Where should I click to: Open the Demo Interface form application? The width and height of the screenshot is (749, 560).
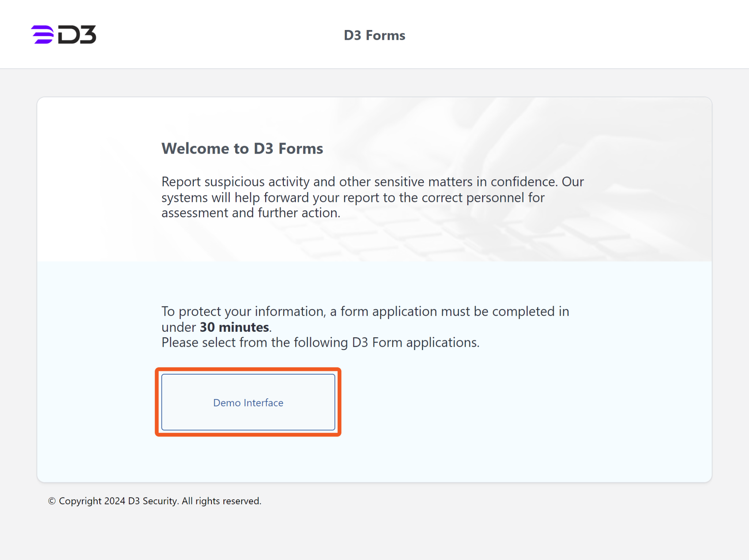tap(248, 402)
